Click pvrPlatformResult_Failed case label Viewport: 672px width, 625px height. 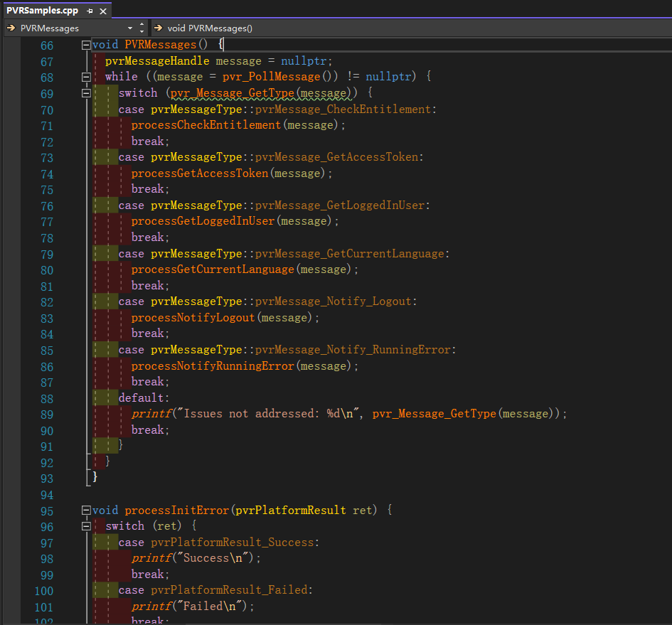pyautogui.click(x=229, y=590)
